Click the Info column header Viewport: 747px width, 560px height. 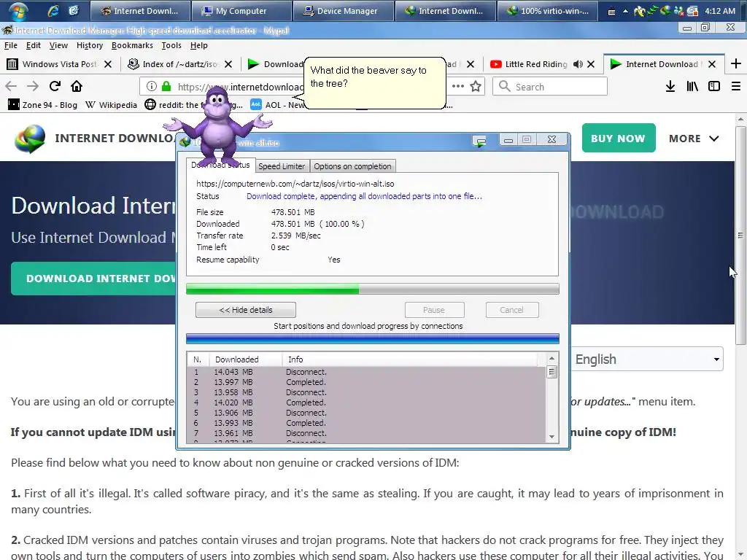point(410,359)
